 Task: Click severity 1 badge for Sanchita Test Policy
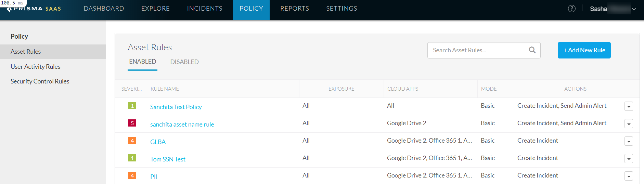tap(132, 106)
